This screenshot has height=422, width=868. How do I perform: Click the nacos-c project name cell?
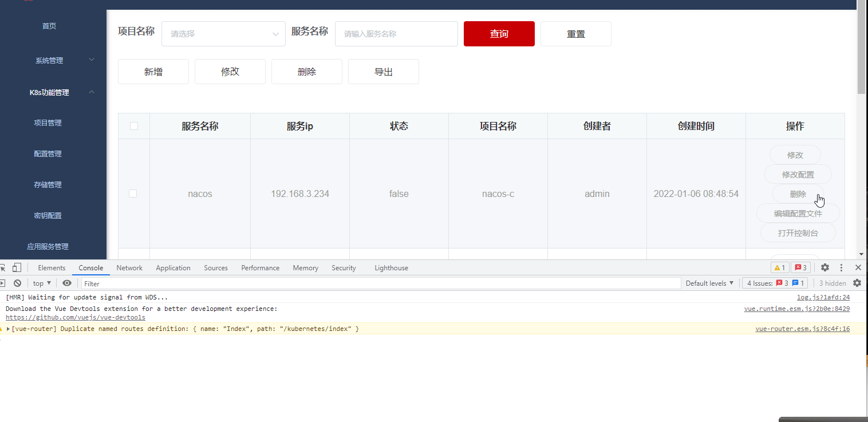coord(498,194)
